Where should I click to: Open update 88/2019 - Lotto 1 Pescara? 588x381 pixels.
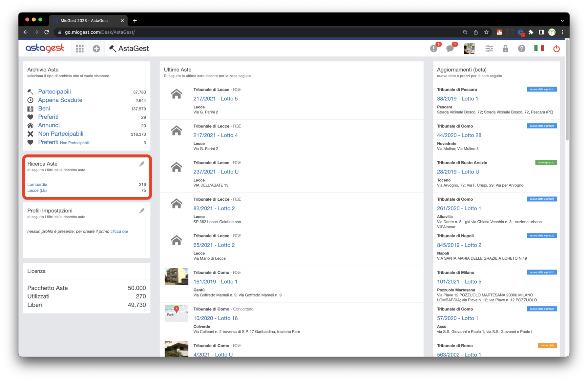coord(457,99)
